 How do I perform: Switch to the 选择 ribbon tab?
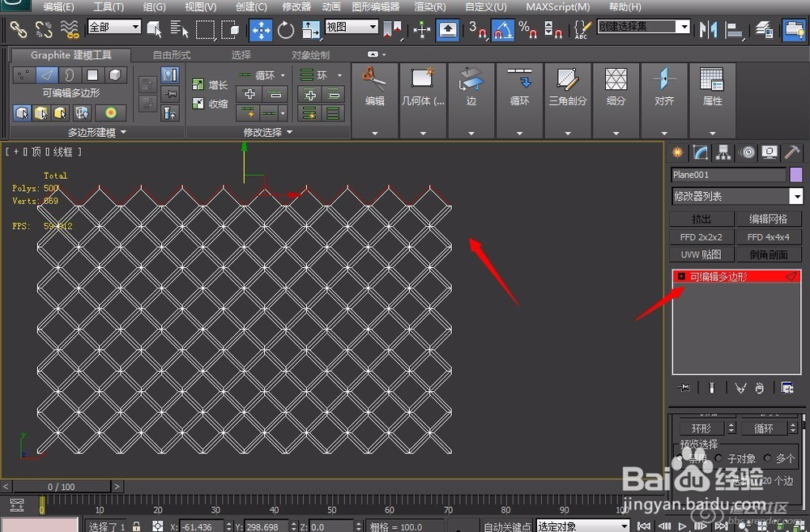241,55
